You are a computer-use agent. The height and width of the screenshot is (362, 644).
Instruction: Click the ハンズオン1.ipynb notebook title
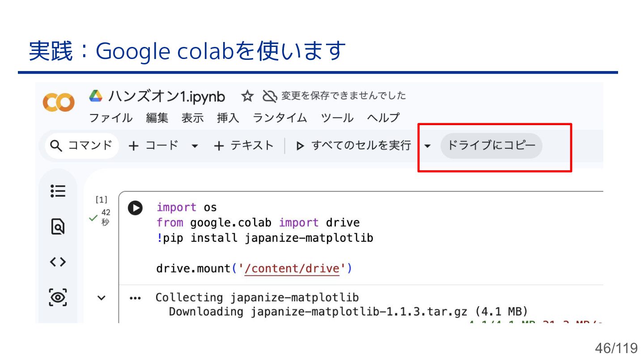tap(166, 97)
